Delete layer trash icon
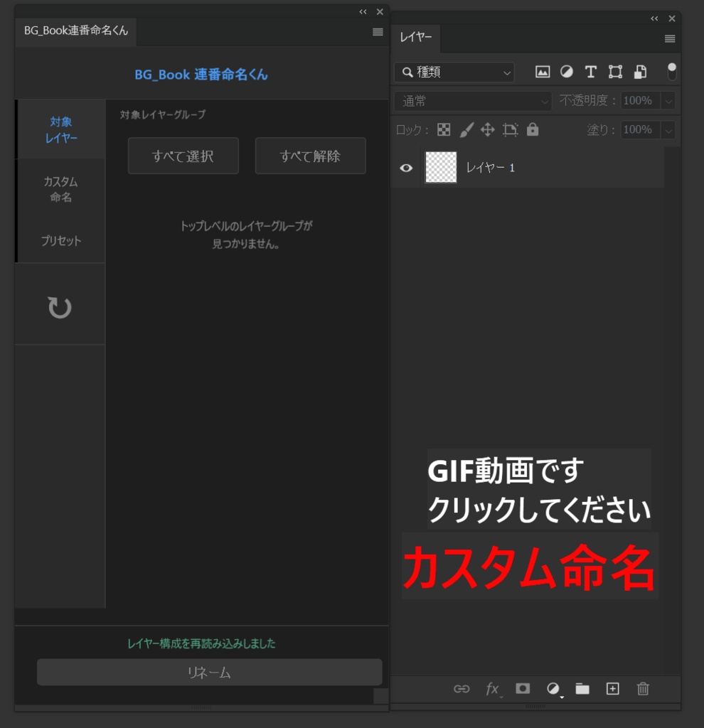Screen dimensions: 704x728 point(643,688)
